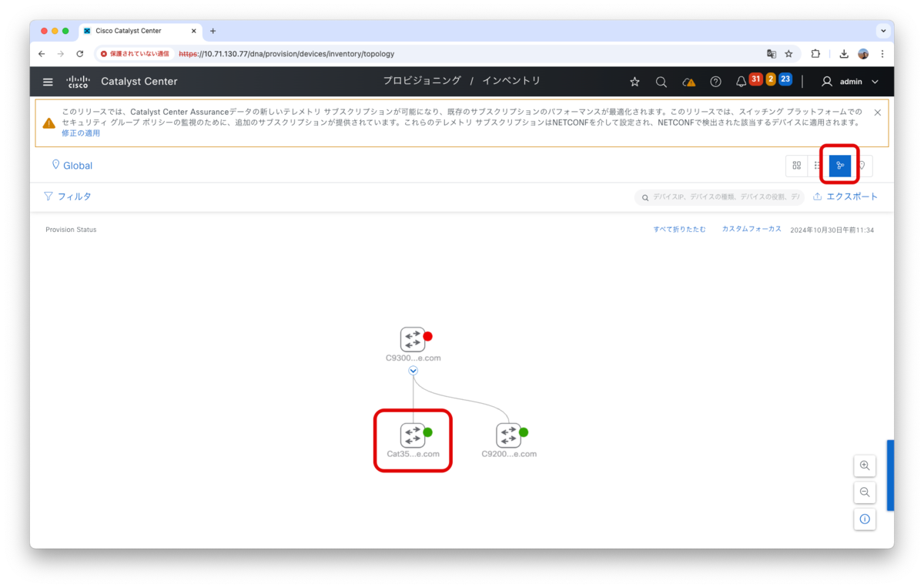The width and height of the screenshot is (924, 588).
Task: Open the admin account dropdown
Action: click(849, 81)
